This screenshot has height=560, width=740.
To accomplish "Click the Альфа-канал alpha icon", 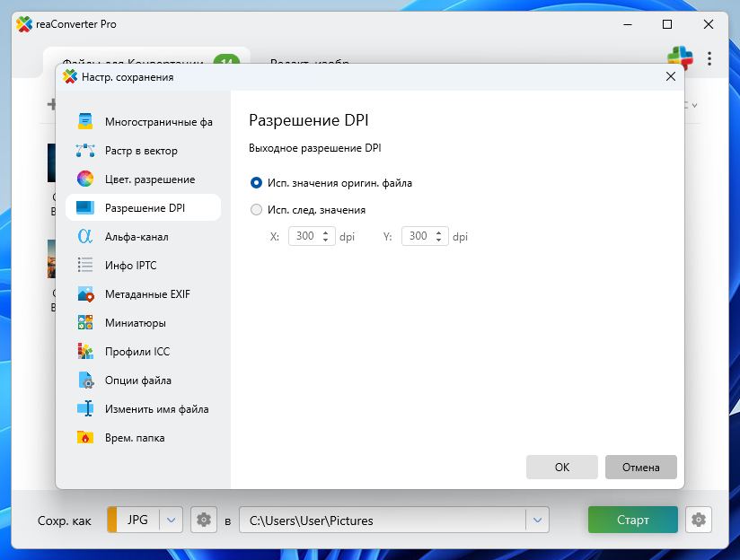I will click(x=85, y=237).
